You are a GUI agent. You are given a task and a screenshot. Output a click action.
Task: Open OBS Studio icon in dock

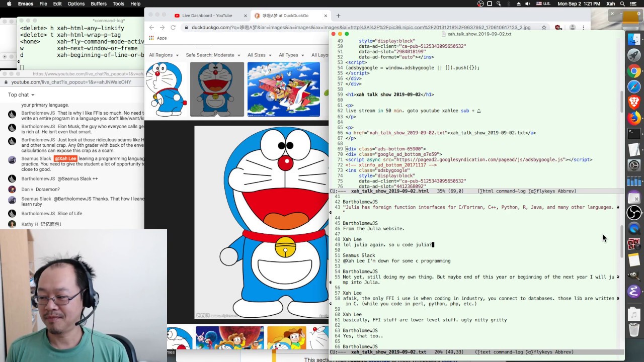(634, 213)
